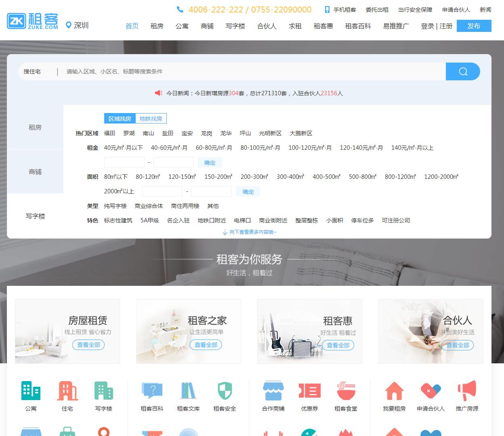Click the 注册 register link
The height and width of the screenshot is (436, 504).
[446, 26]
